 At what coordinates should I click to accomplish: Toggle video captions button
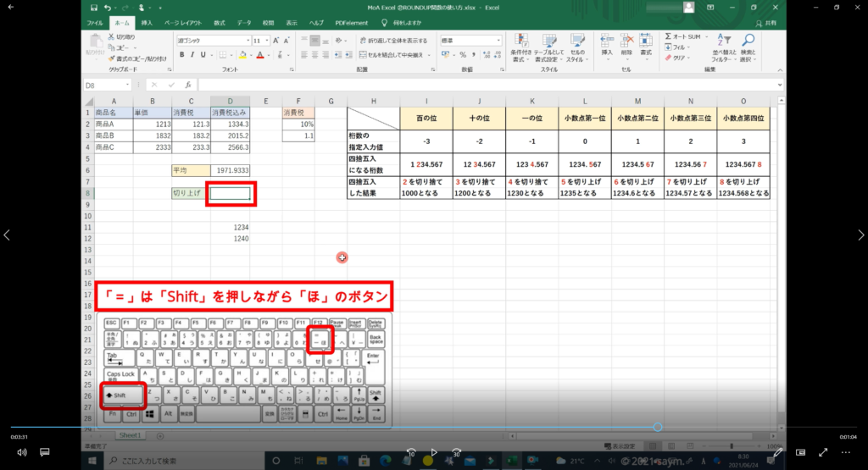[x=45, y=452]
